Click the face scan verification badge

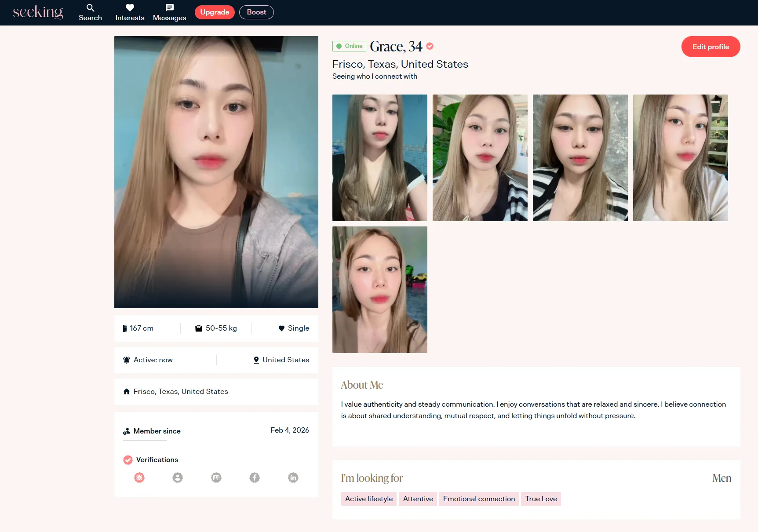coord(139,477)
